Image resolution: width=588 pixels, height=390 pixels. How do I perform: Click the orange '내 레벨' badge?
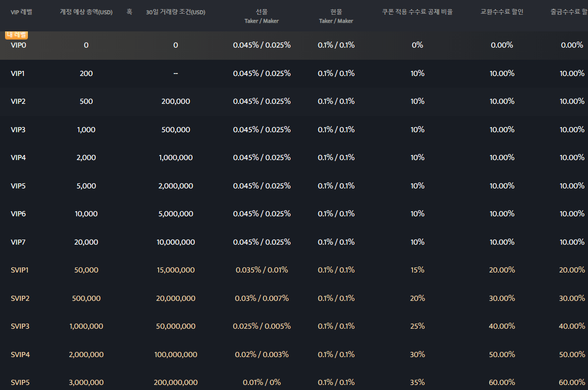point(17,35)
